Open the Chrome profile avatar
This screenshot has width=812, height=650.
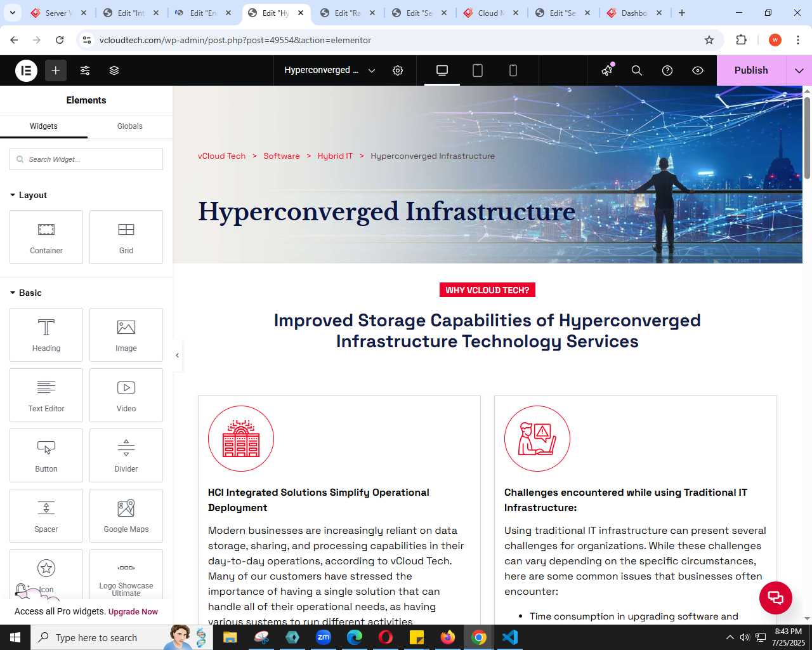click(x=775, y=40)
